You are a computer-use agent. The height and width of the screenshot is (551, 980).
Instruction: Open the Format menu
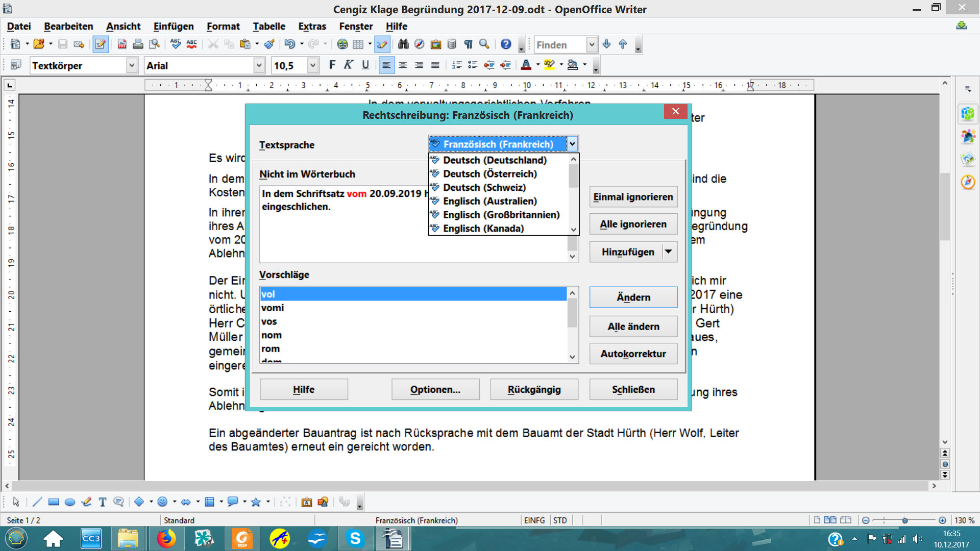[223, 26]
